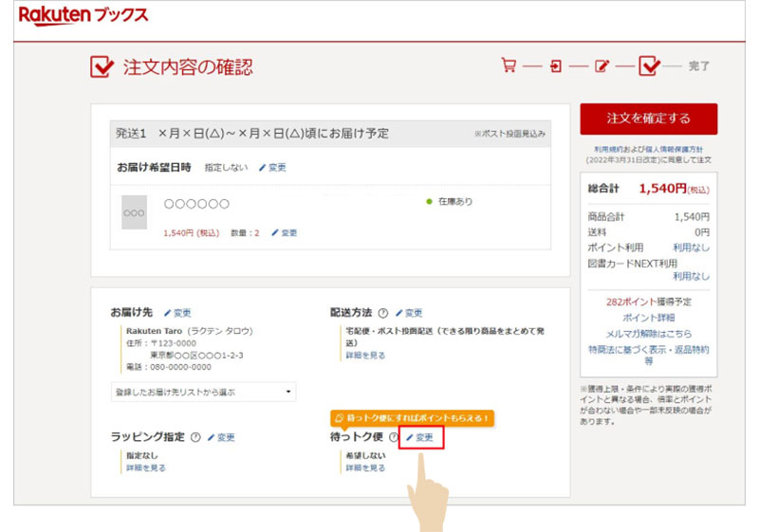The width and height of the screenshot is (759, 532).
Task: Click the login step icon
Action: pos(556,65)
